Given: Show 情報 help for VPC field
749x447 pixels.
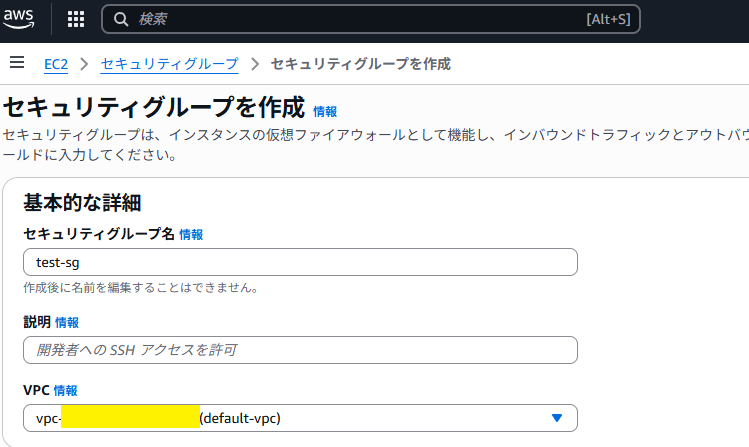Looking at the screenshot, I should tap(65, 390).
